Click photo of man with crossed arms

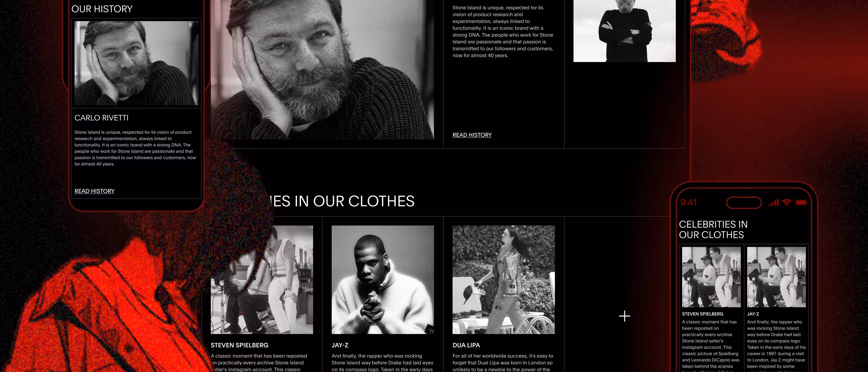tap(624, 31)
